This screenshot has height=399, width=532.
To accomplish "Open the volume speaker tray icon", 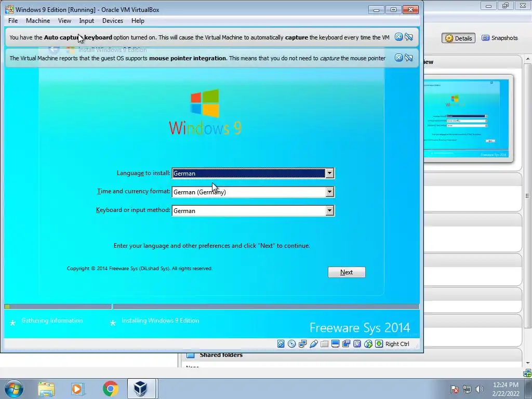I will pyautogui.click(x=479, y=389).
